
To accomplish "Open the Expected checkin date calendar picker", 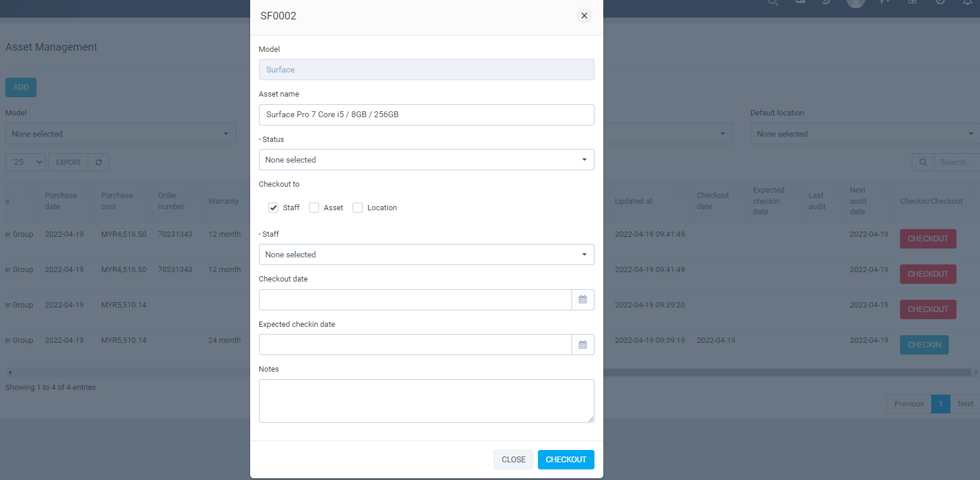I will click(x=583, y=345).
